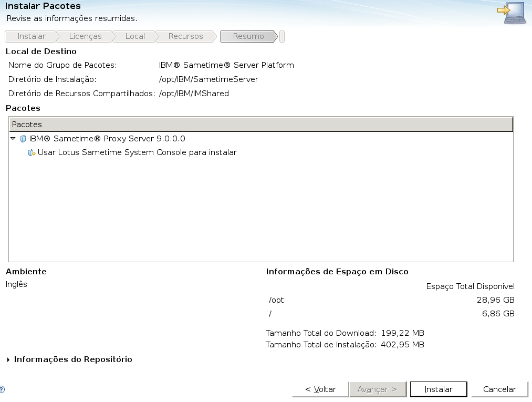Click the /opt/IBM/SametimeServer installation path
532x402 pixels.
[x=208, y=79]
